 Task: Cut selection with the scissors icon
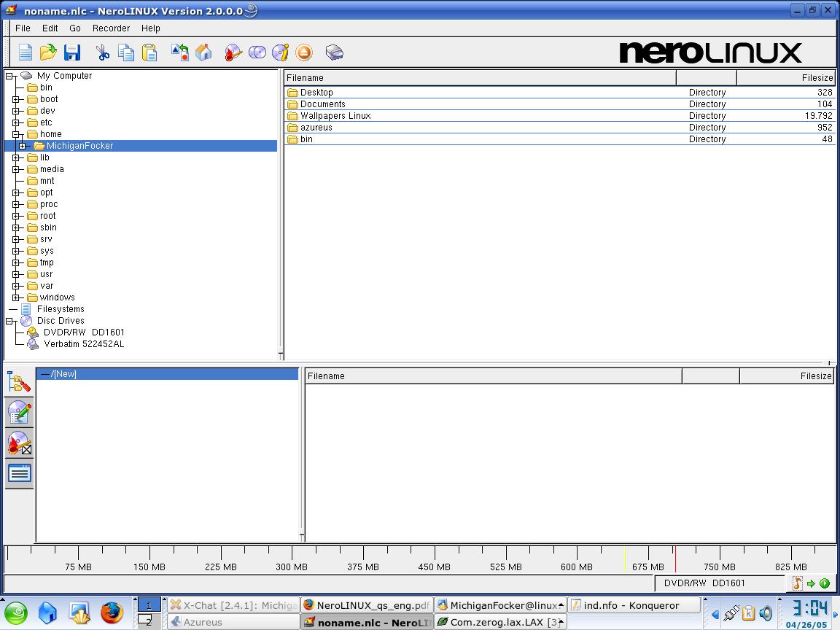pyautogui.click(x=102, y=52)
